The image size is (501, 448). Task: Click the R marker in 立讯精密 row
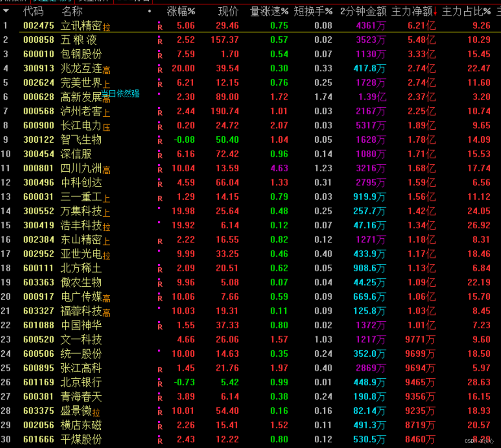(x=160, y=27)
